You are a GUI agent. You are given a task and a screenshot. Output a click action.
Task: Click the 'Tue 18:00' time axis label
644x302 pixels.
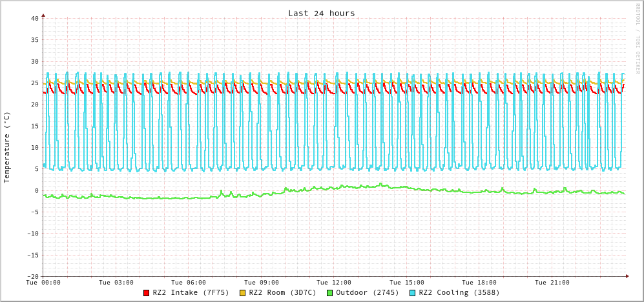coord(479,283)
